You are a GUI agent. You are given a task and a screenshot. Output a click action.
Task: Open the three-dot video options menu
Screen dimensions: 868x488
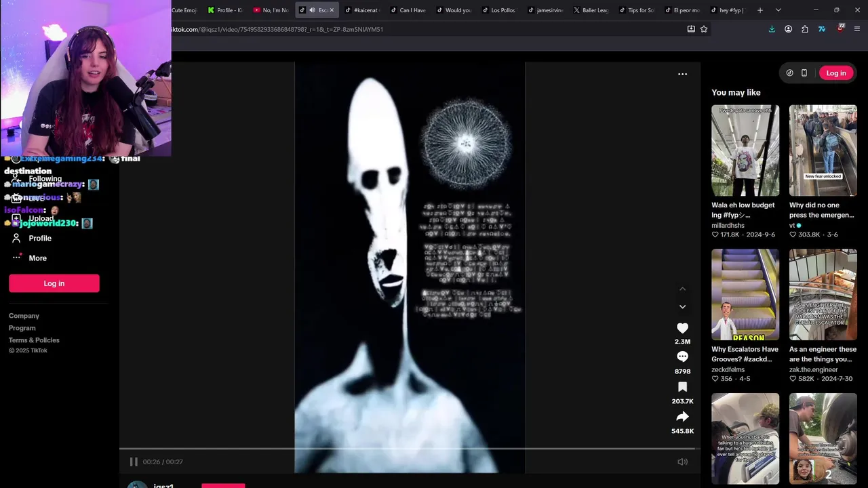[x=682, y=74]
